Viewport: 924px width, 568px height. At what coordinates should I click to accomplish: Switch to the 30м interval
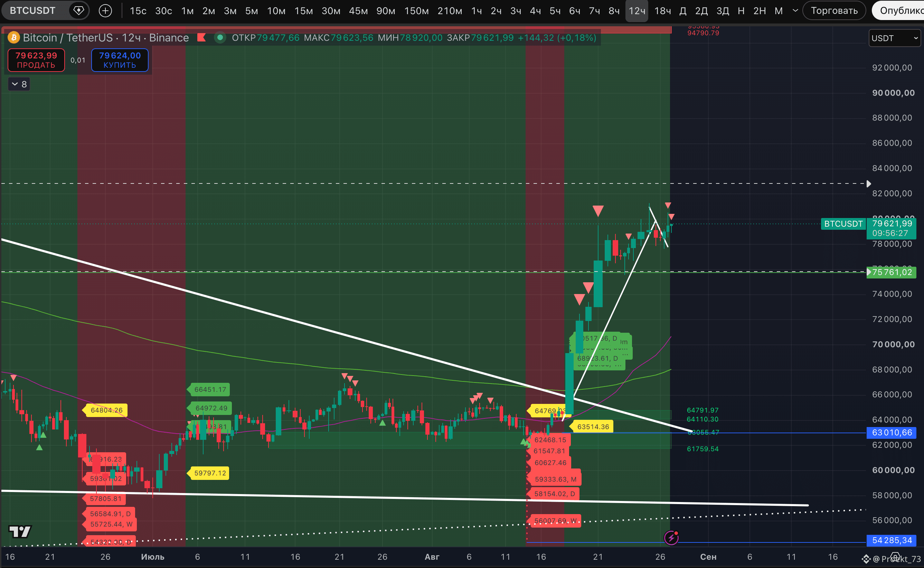tap(331, 11)
